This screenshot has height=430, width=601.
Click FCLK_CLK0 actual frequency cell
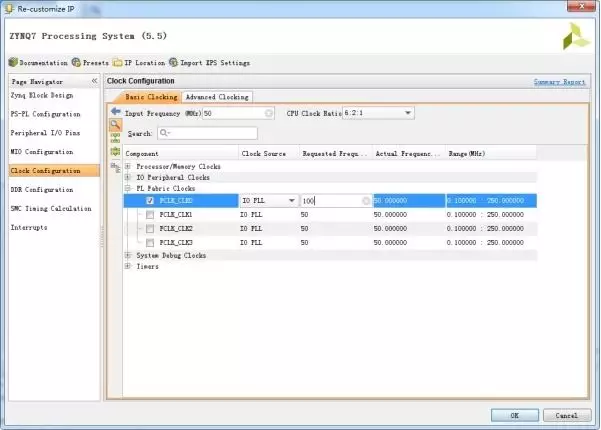[x=409, y=200]
